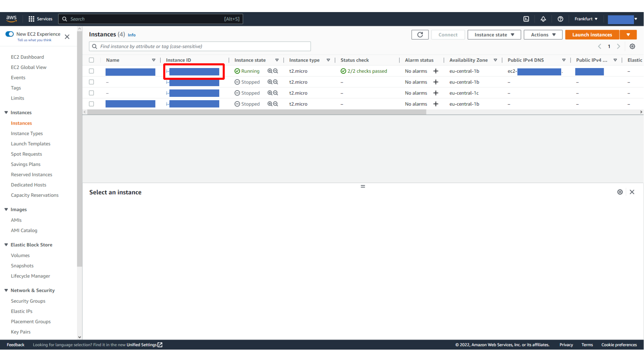The height and width of the screenshot is (362, 644).
Task: Go to the previous table page
Action: coord(600,46)
